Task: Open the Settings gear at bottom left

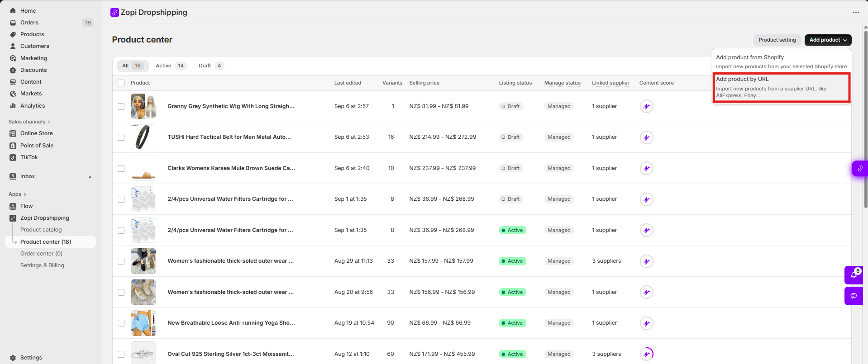Action: tap(13, 358)
